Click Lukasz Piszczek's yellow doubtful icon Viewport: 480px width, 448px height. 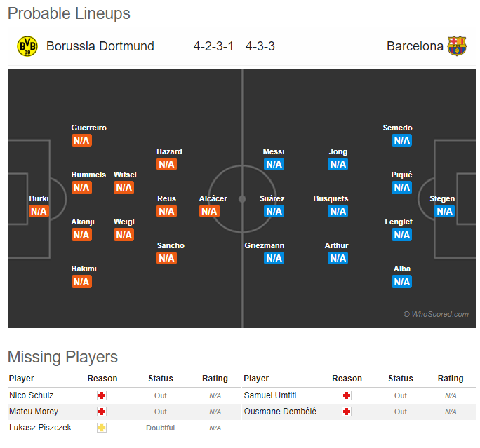click(102, 428)
